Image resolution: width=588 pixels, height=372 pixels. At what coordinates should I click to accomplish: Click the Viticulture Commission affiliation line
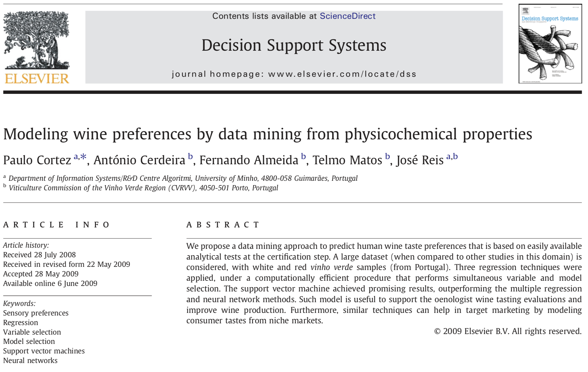click(143, 188)
